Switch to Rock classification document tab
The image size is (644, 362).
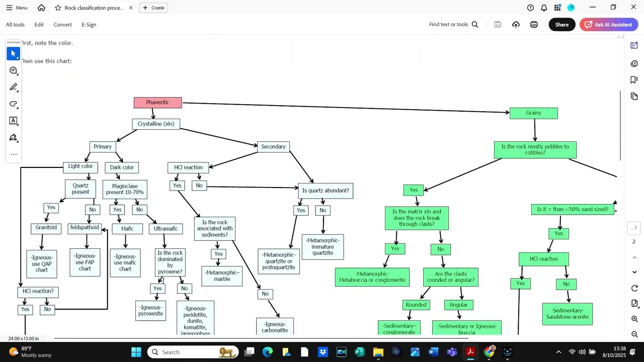click(x=93, y=8)
